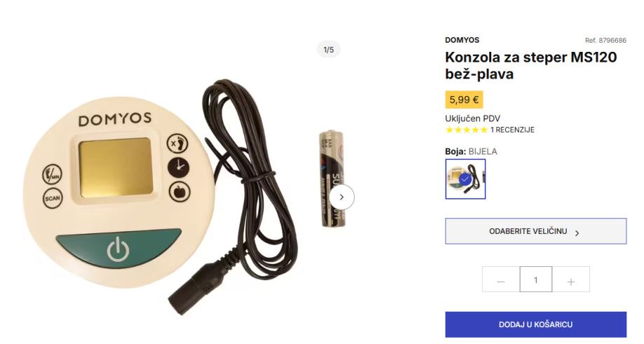This screenshot has width=644, height=344.
Task: Click the SCAN button on console image
Action: (53, 199)
